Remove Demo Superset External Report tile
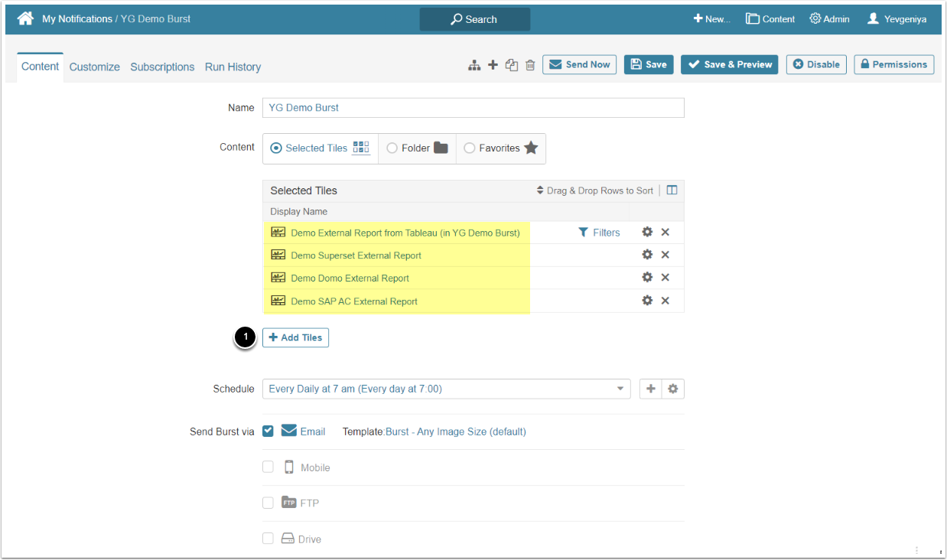947x560 pixels. pos(666,255)
